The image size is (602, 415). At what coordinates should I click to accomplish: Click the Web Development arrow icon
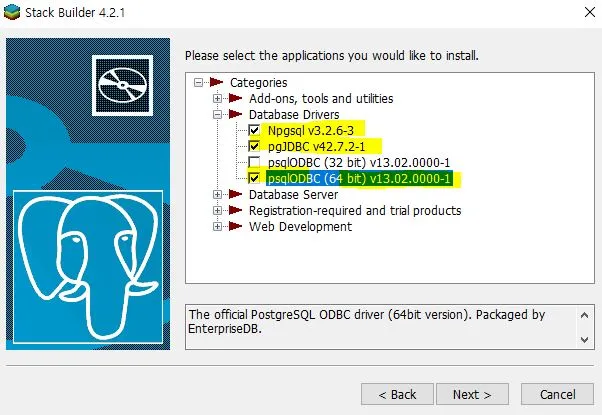[235, 227]
